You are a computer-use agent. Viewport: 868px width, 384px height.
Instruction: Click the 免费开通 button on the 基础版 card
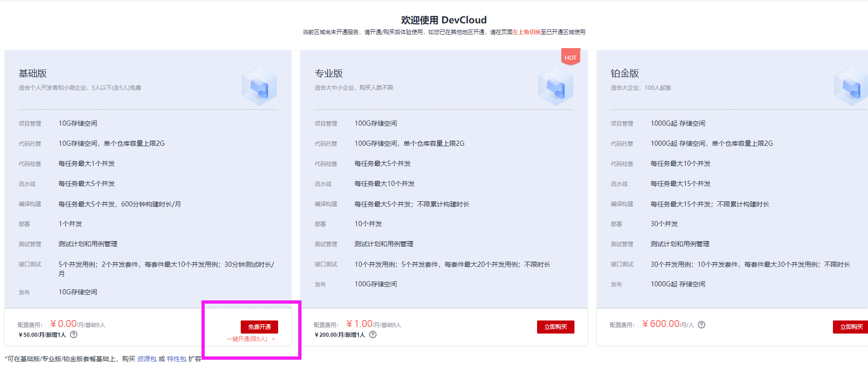[259, 327]
